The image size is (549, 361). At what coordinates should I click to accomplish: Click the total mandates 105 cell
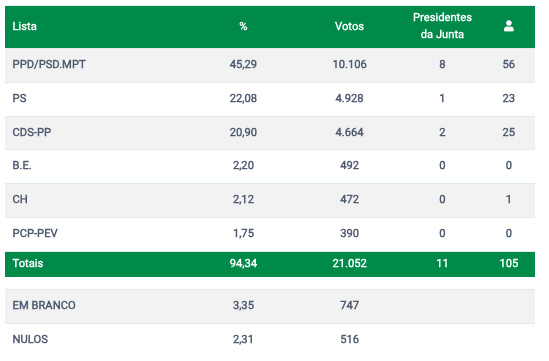[509, 263]
